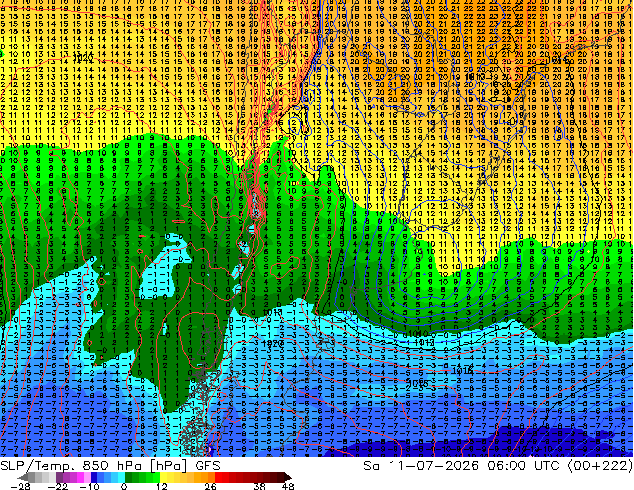Click the bright red legend swatch above 26

[218, 477]
